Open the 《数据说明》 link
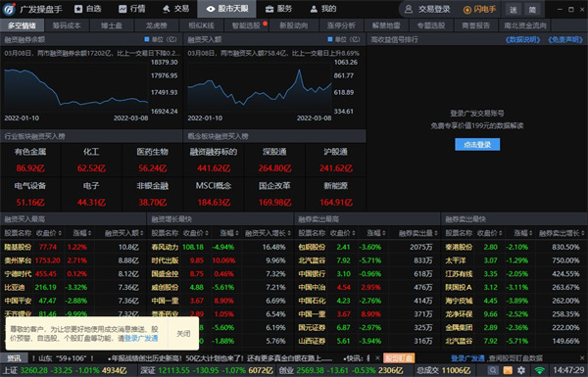The width and height of the screenshot is (588, 377). coord(522,39)
